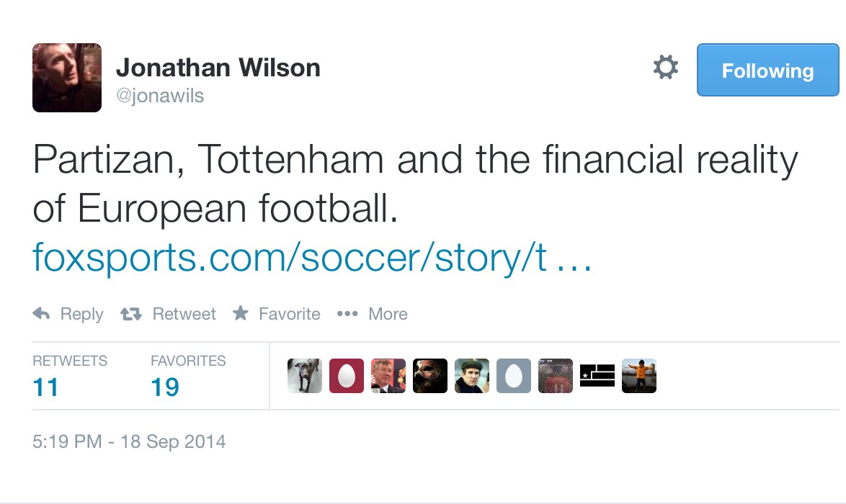
Task: View the 19 favorites list
Action: [x=165, y=387]
